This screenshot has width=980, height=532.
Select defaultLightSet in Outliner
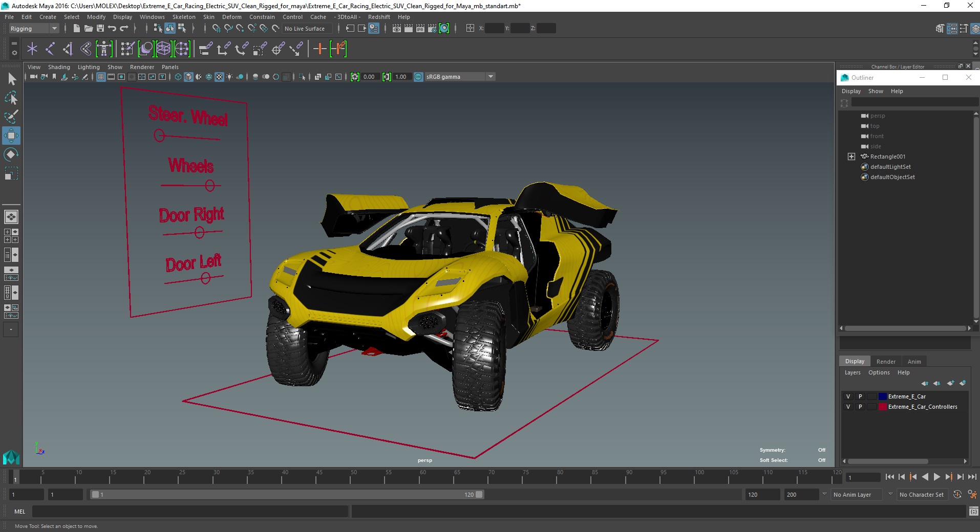[890, 167]
